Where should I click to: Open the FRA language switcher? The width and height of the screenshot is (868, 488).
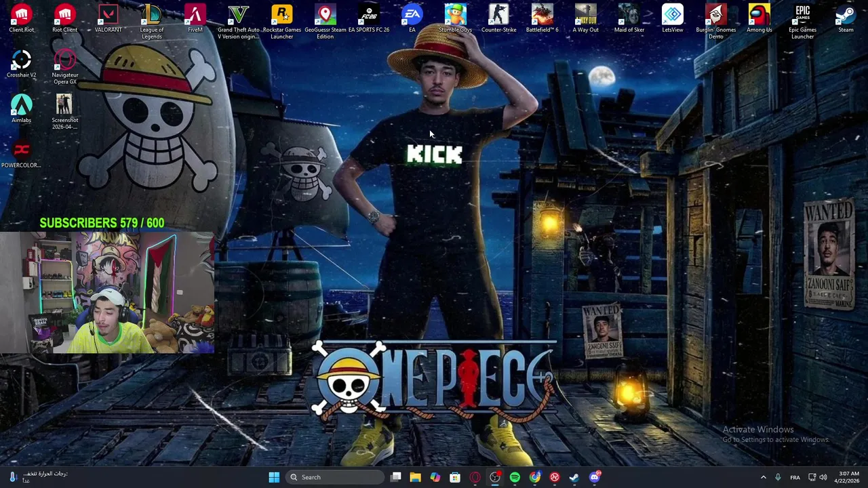[x=795, y=477]
